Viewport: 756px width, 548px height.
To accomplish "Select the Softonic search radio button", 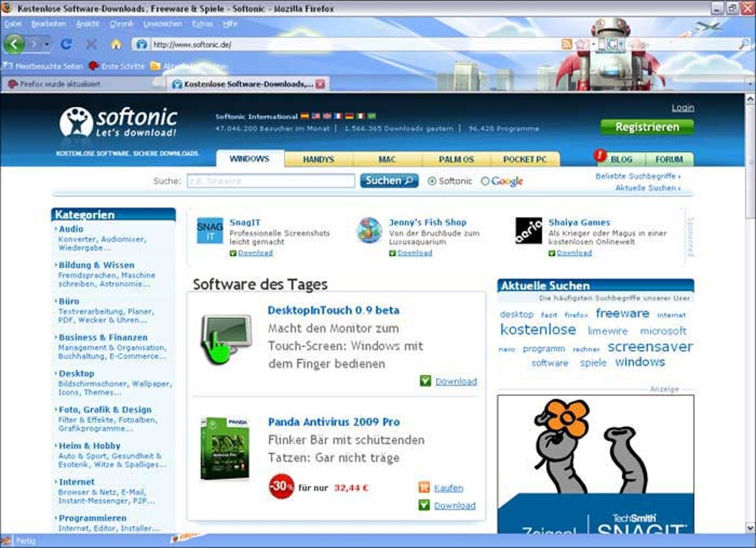I will 432,181.
